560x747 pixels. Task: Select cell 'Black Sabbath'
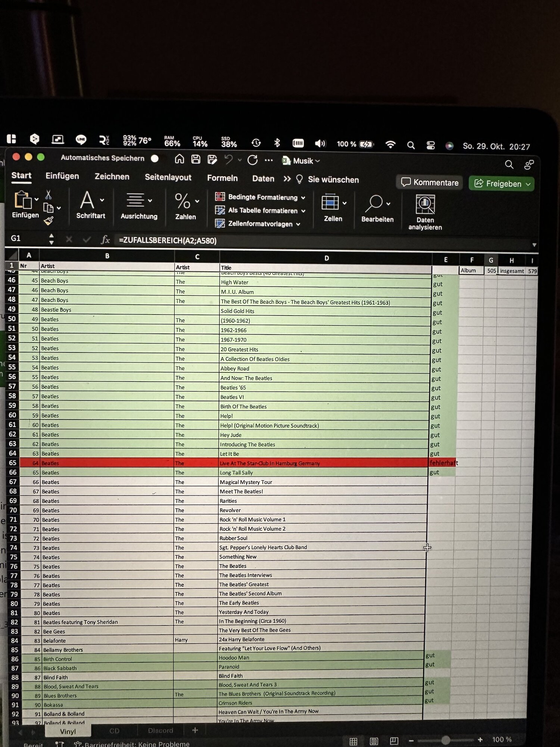[x=108, y=668]
